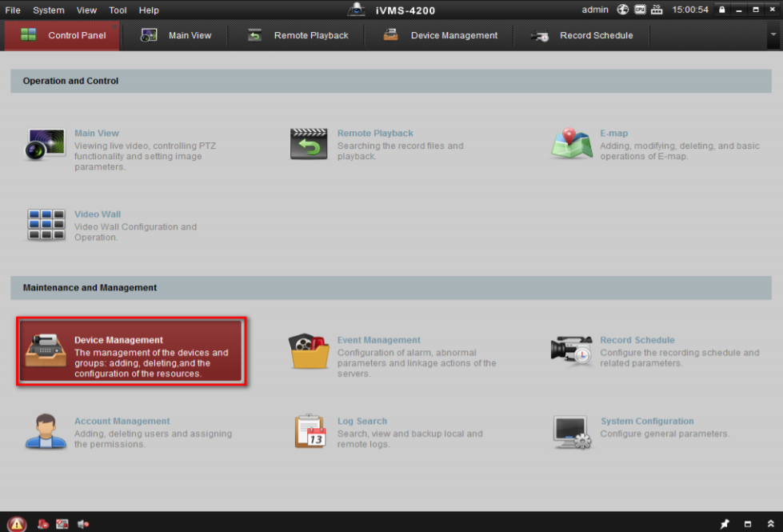The image size is (783, 532).
Task: Open the E-map icon
Action: (x=572, y=144)
